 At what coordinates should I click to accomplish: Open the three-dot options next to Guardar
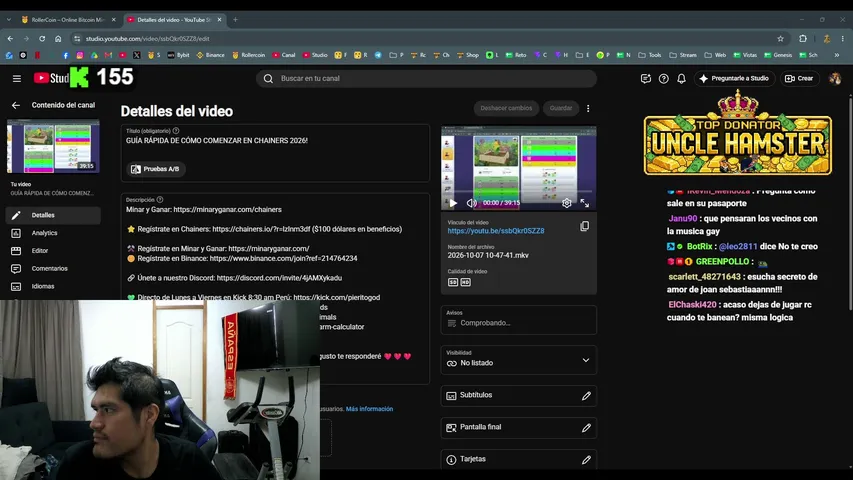[588, 108]
